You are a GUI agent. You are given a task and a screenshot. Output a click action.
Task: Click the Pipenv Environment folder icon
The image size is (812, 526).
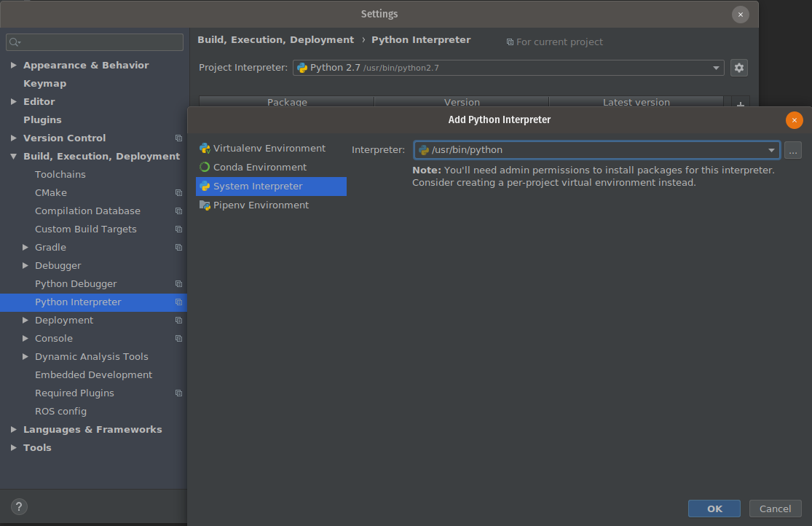[205, 205]
